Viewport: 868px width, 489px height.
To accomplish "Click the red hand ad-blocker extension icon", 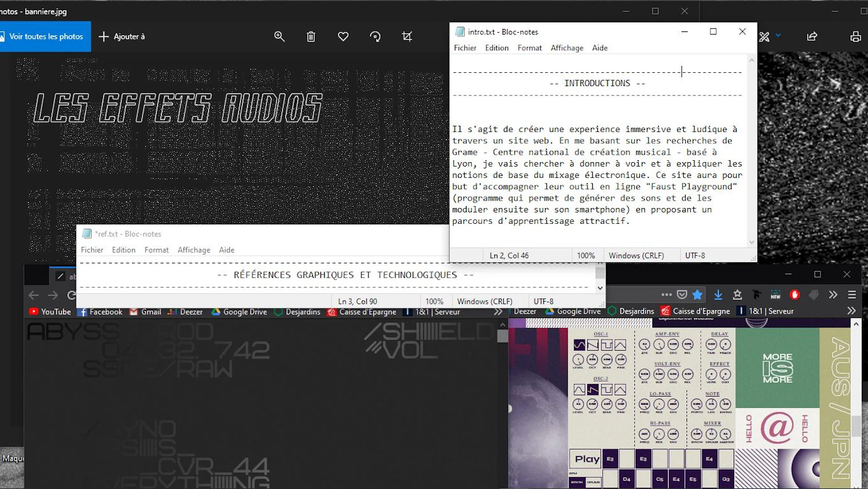I will point(795,294).
